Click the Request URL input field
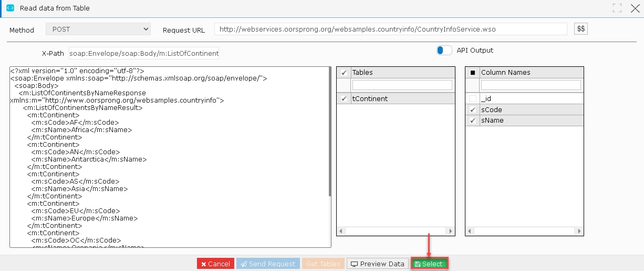This screenshot has height=271, width=644. (x=390, y=29)
